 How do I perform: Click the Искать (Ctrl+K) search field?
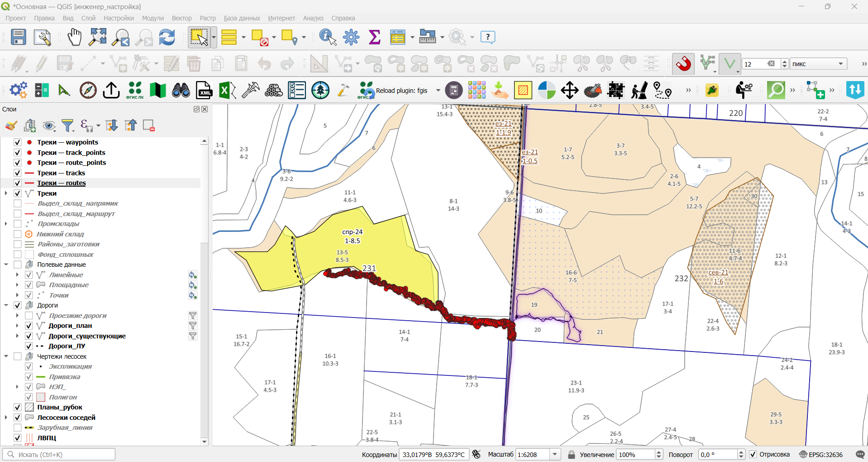[59, 454]
